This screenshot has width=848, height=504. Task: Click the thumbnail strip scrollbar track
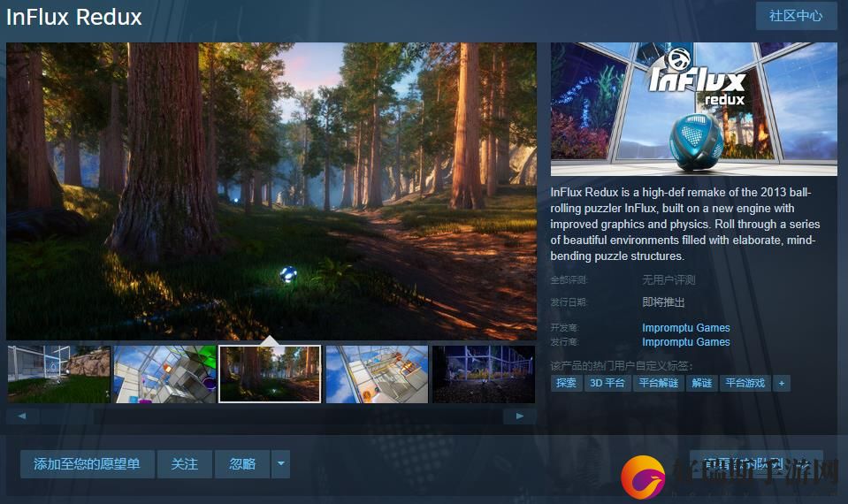271,416
